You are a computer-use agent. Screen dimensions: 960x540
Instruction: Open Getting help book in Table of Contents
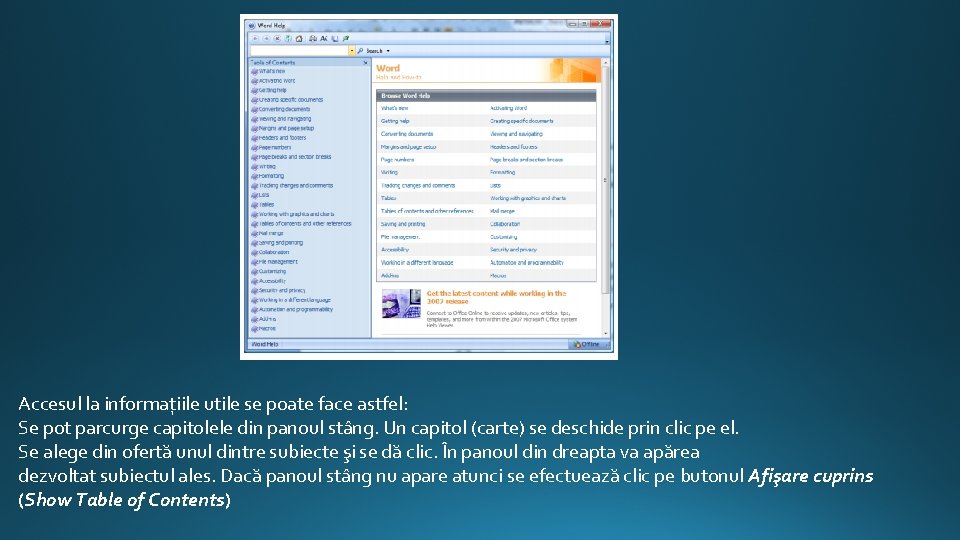(268, 90)
